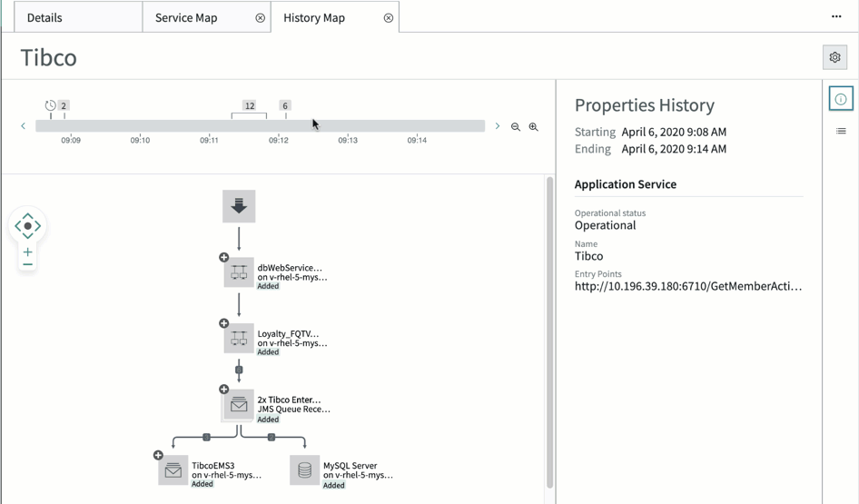Click the history clock icon on timeline
The width and height of the screenshot is (859, 504).
[x=51, y=105]
